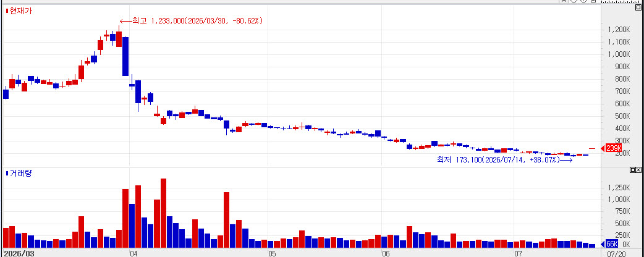This screenshot has width=644, height=257.
Task: Click the 200K price axis label
Action: tap(621, 154)
